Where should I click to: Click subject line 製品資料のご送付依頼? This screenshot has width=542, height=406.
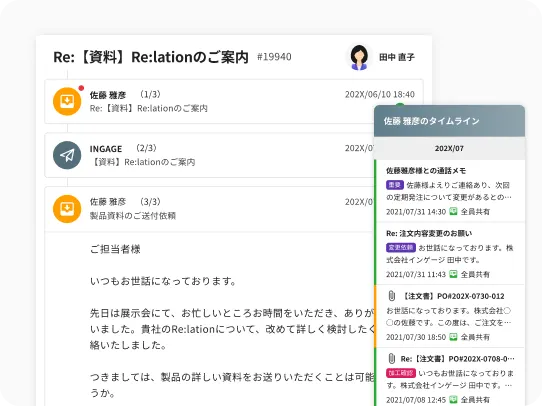coord(133,216)
